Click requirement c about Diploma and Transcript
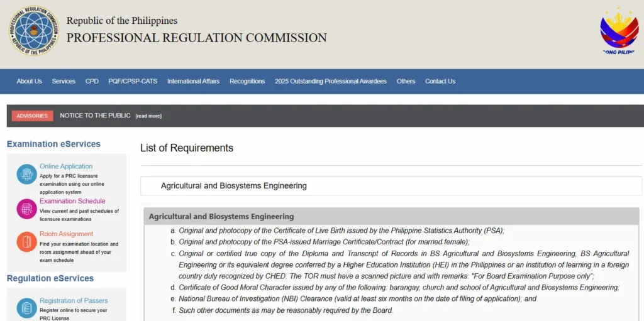This screenshot has width=644, height=321. pos(403,264)
